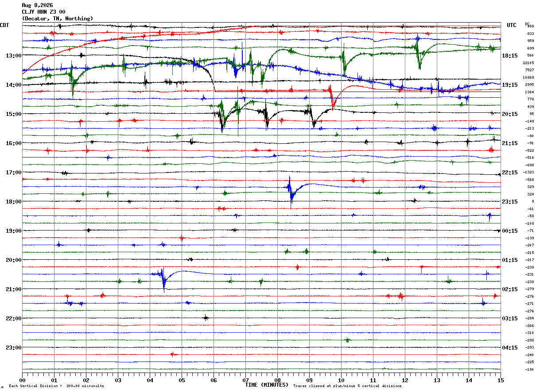536x392 pixels.
Task: Click minute 00 on the time axis
Action: coord(22,380)
